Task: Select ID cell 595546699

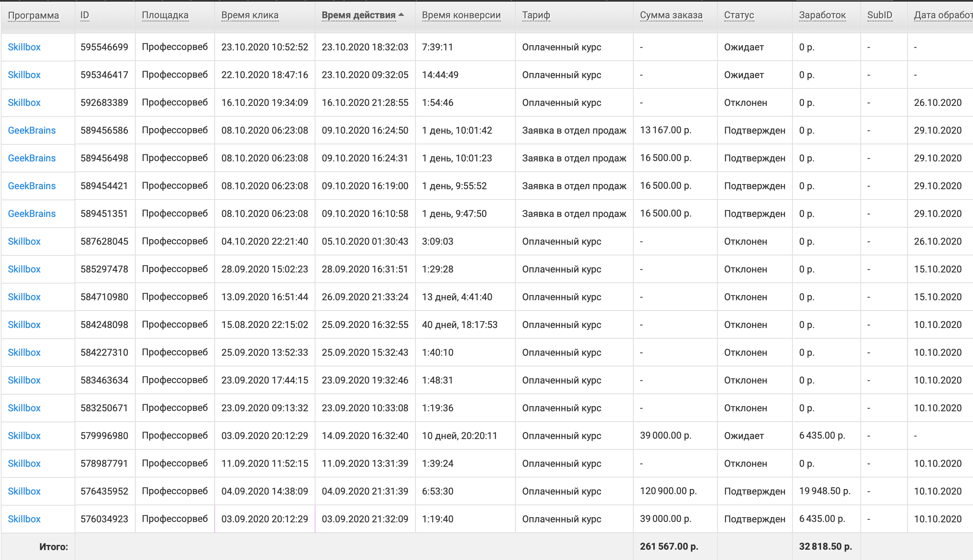Action: [104, 47]
